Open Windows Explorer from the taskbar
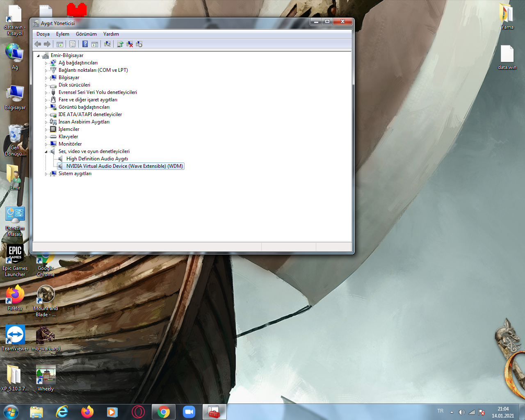The width and height of the screenshot is (525, 420). point(37,412)
